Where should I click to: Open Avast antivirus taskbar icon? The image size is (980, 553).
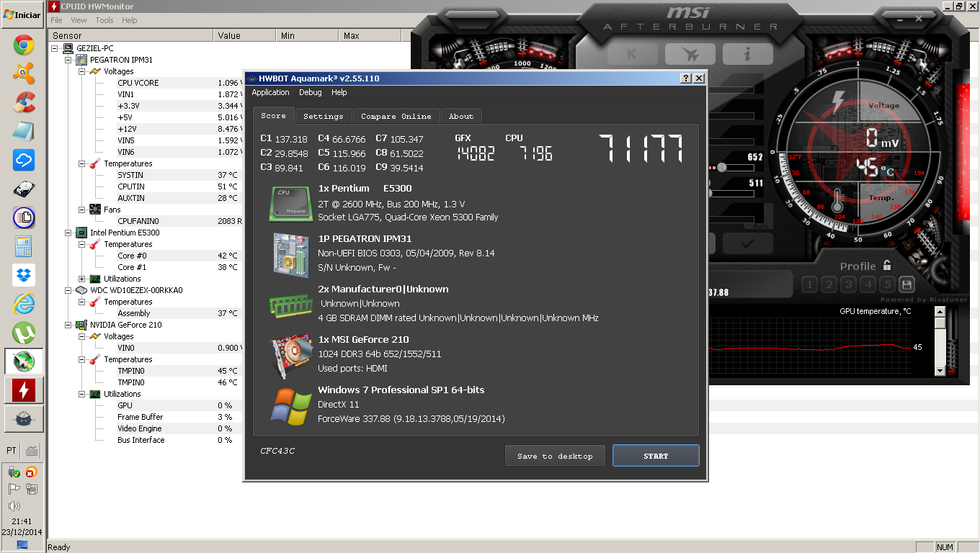(23, 74)
